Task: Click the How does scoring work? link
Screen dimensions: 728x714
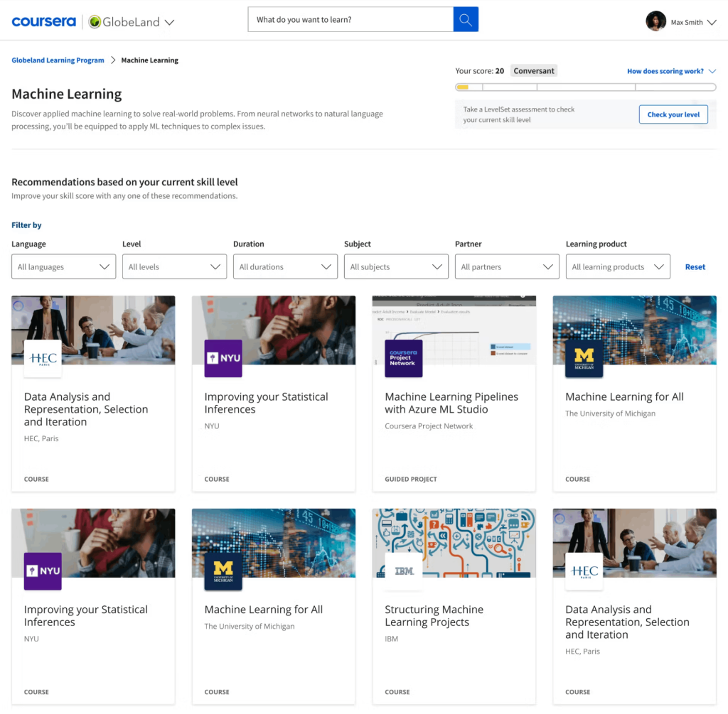Action: (665, 72)
